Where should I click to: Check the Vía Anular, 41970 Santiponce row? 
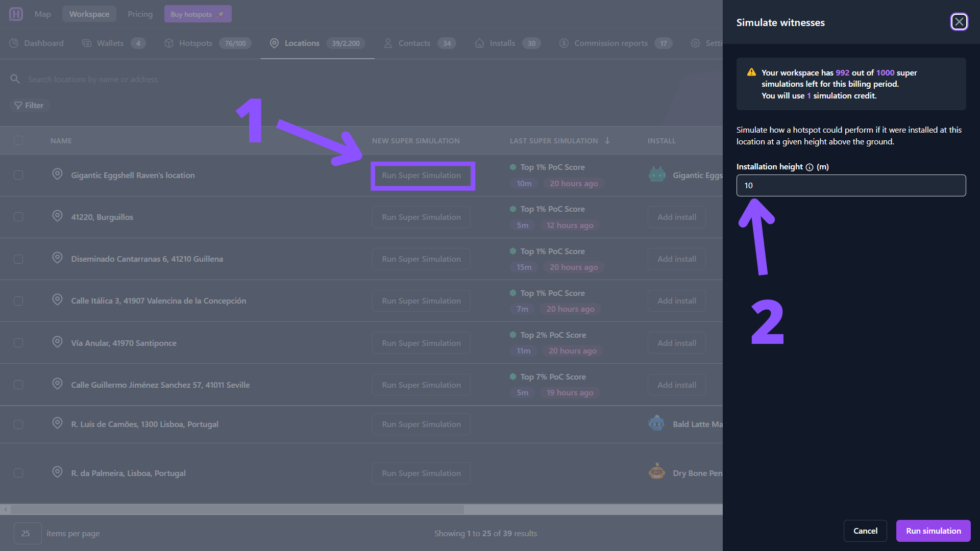pyautogui.click(x=18, y=343)
